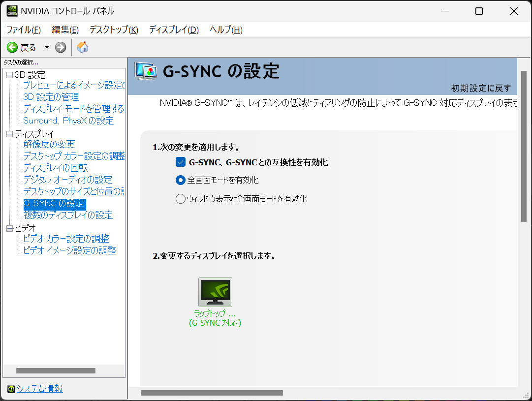Open 3D 設定の管理 tree item
This screenshot has height=401, width=532.
[51, 97]
